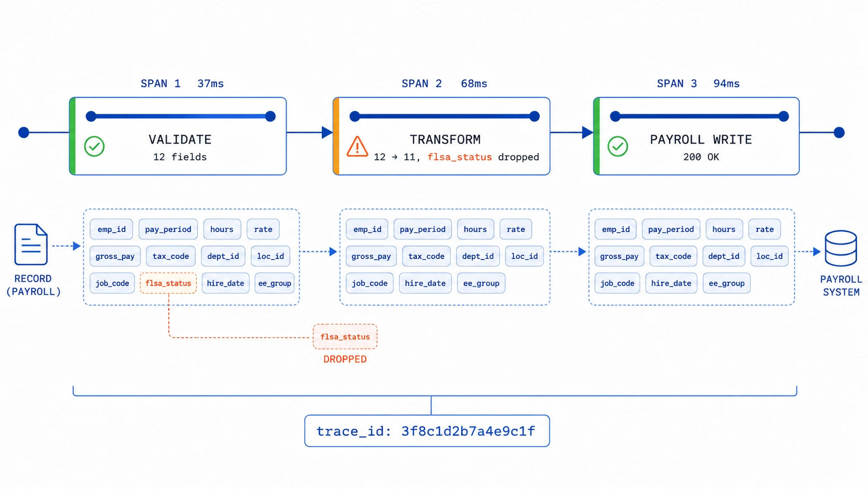Select rate chip in the TRANSFORM field group
Viewport: 868px width, 489px height.
(x=516, y=229)
